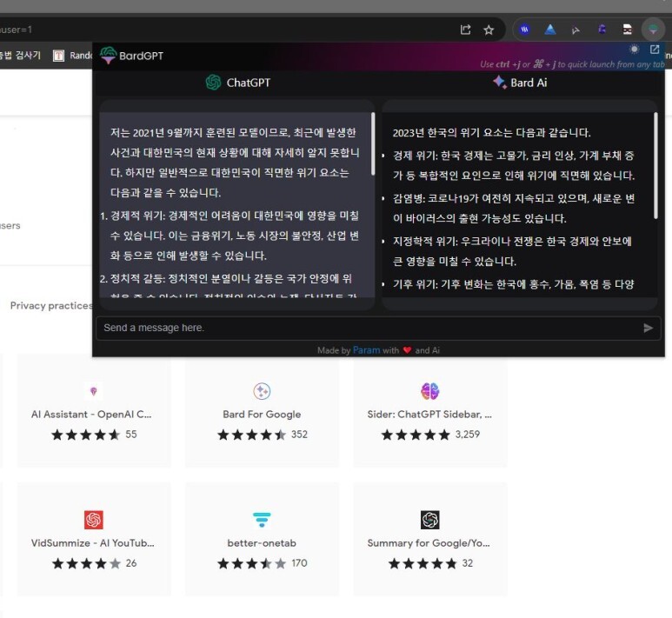Viewport: 672px width, 618px height.
Task: Click the Sider rating count 3,259
Action: pyautogui.click(x=468, y=435)
